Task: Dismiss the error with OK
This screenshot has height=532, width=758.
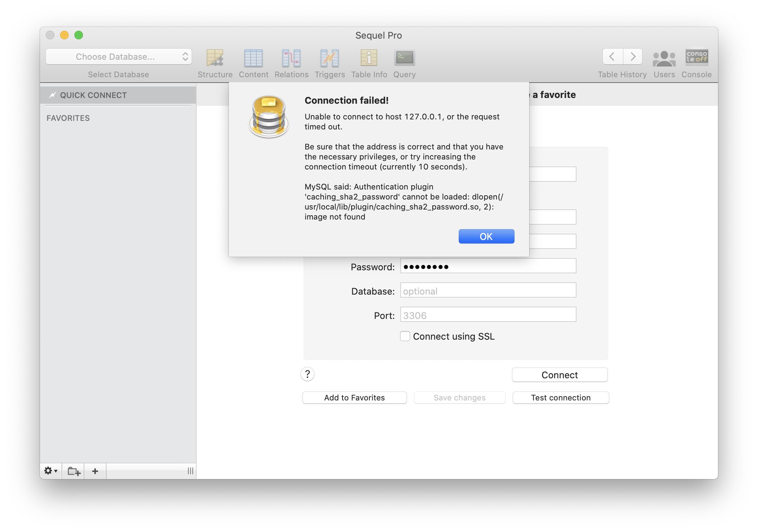Action: click(x=486, y=236)
